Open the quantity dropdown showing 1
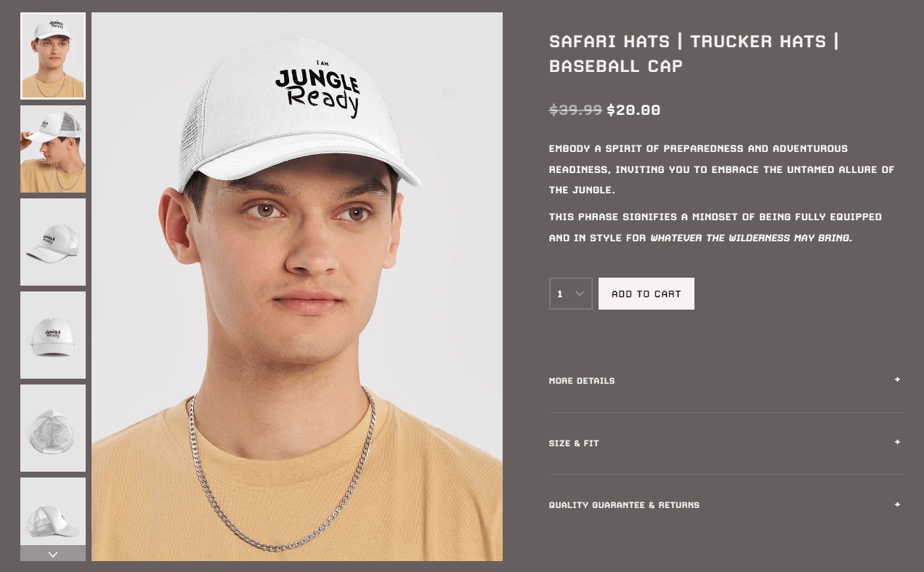Viewport: 924px width, 572px height. click(571, 294)
